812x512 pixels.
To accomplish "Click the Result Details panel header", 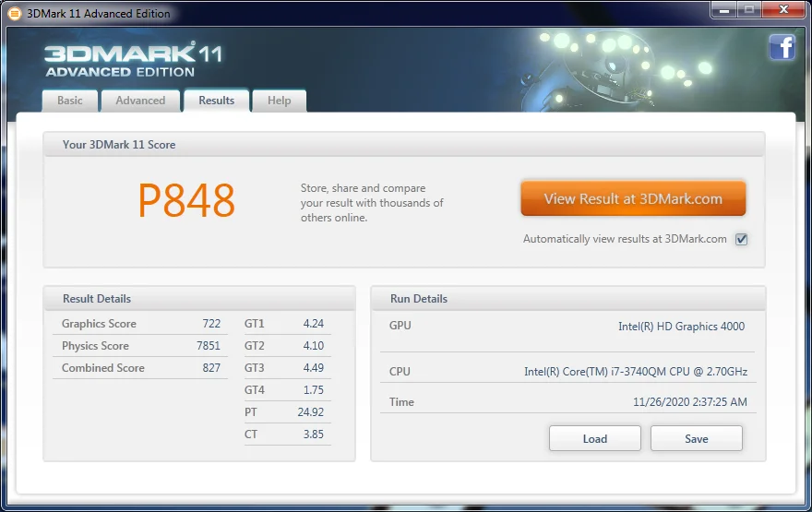I will point(199,299).
